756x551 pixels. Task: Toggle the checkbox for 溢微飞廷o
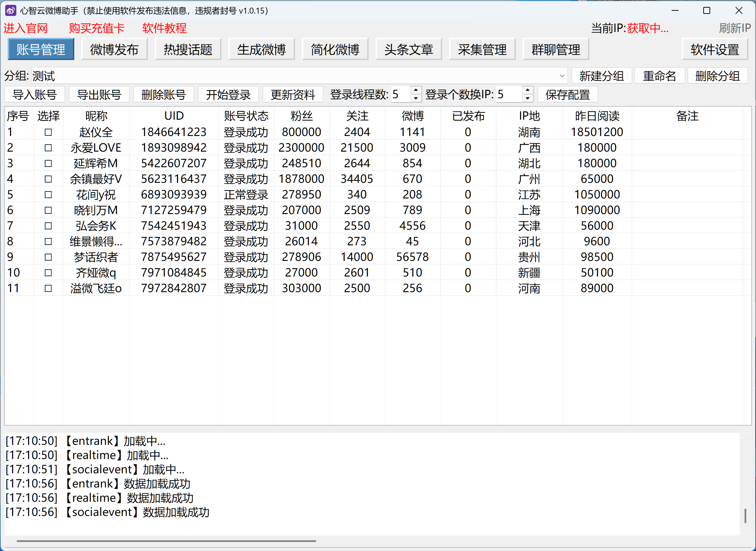pos(48,288)
